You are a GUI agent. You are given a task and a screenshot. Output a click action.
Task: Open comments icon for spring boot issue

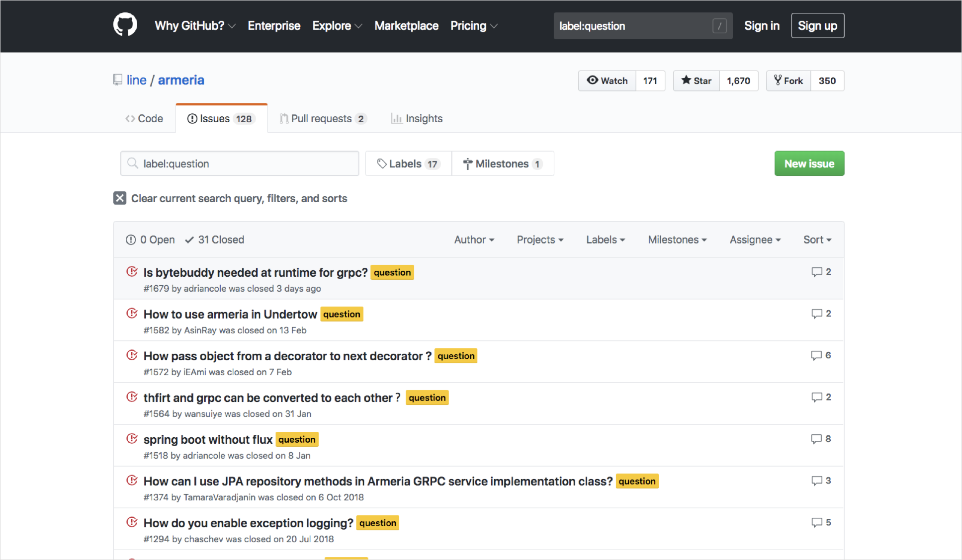pyautogui.click(x=816, y=439)
